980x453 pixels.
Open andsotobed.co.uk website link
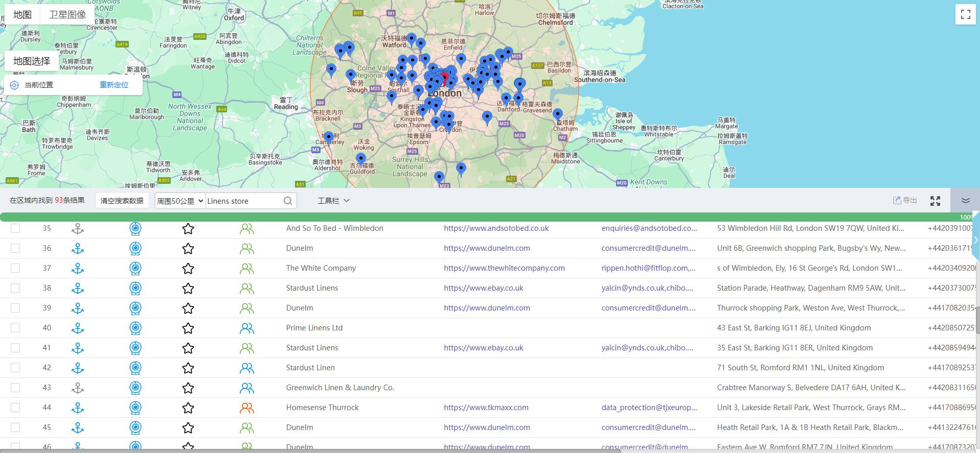(x=496, y=228)
